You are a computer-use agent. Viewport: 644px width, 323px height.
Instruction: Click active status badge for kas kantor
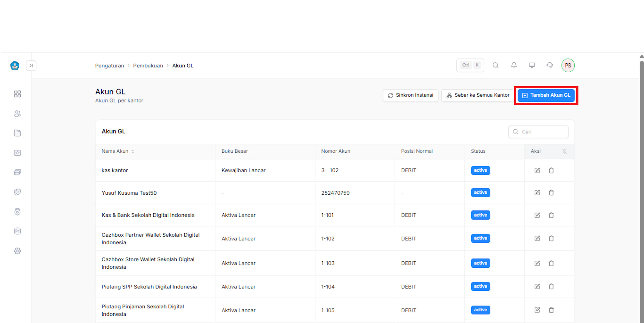tap(480, 170)
